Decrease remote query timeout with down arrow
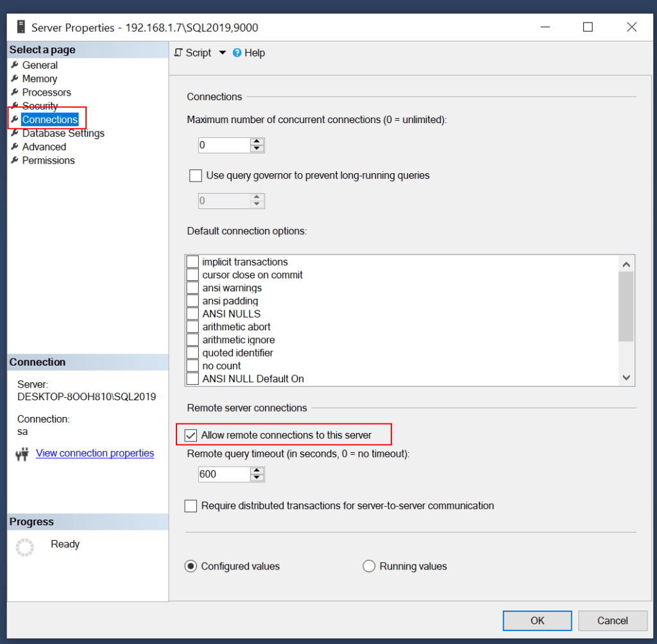Image resolution: width=657 pixels, height=644 pixels. (257, 478)
